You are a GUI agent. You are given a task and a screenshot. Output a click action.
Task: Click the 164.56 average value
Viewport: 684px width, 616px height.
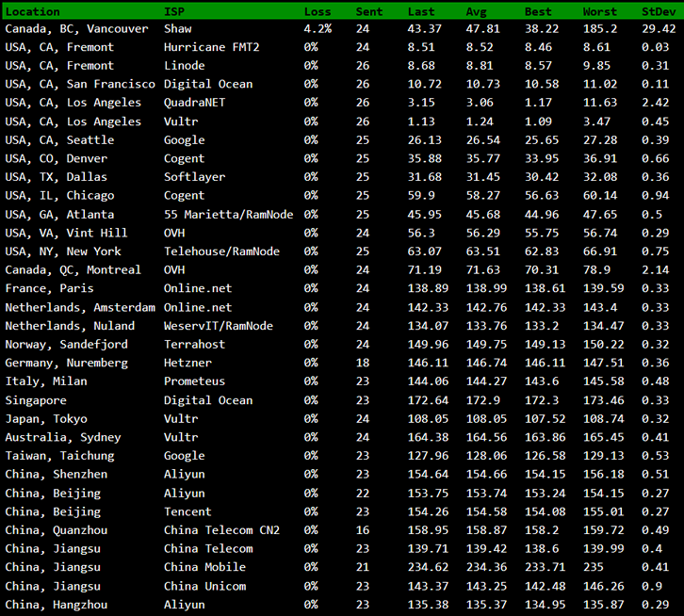pos(486,437)
